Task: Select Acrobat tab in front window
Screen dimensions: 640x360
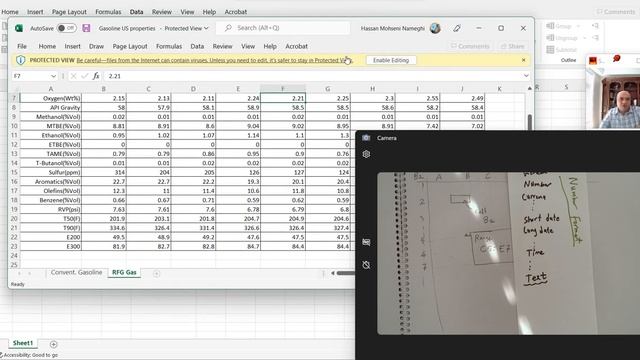Action: coord(296,47)
